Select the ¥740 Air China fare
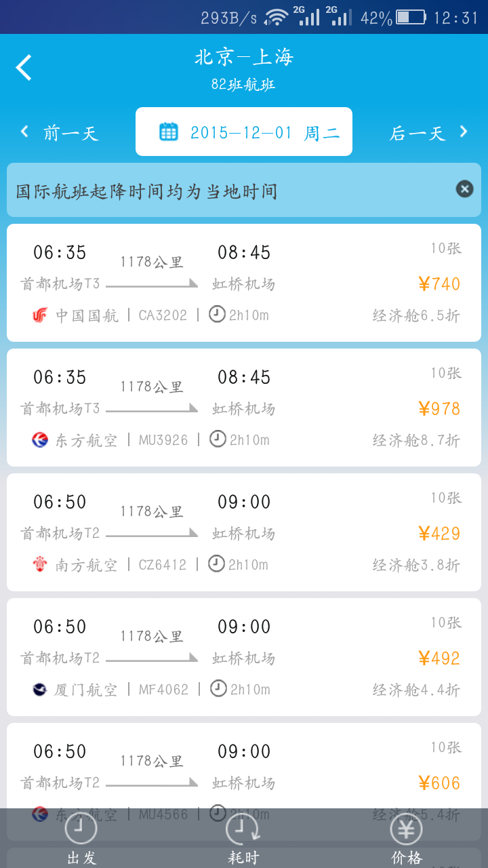 pos(439,284)
